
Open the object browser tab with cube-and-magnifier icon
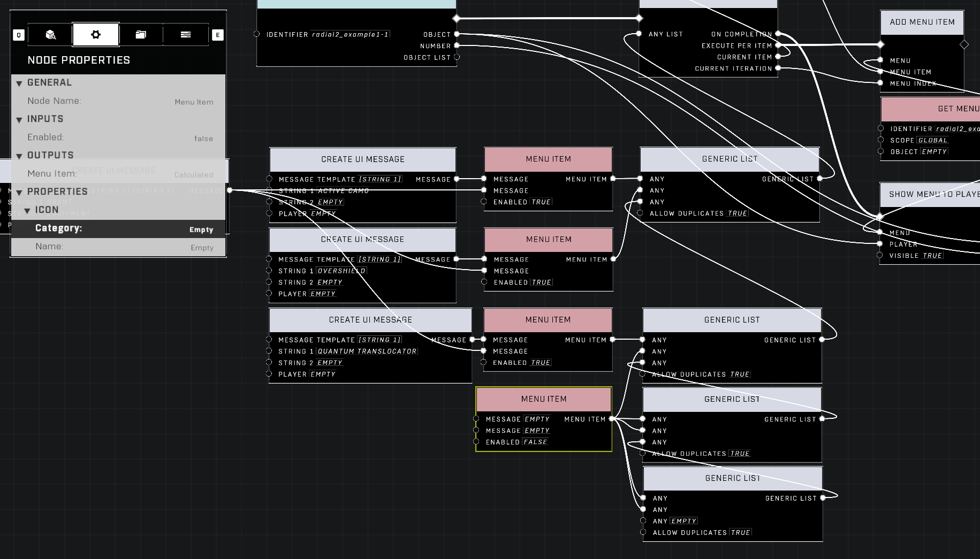50,35
